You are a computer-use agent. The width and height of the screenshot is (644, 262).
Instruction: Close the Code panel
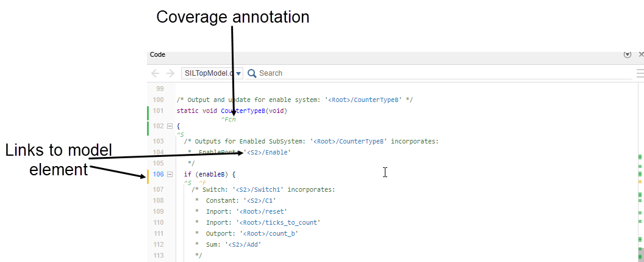point(640,54)
